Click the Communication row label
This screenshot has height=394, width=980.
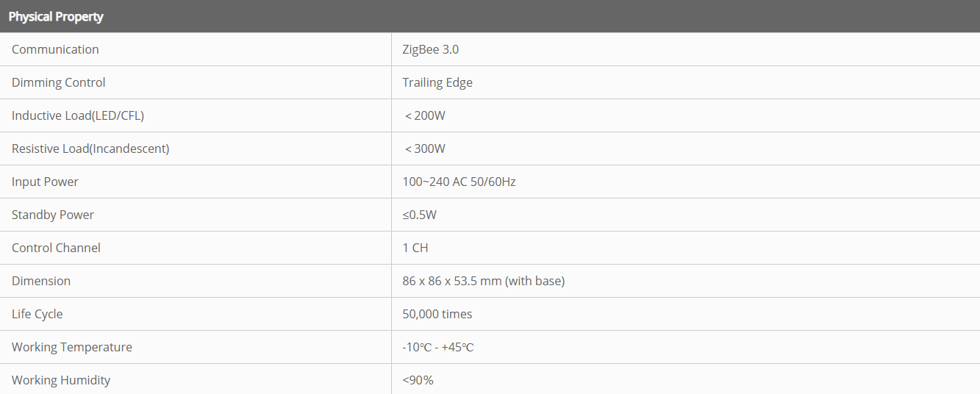click(x=55, y=49)
